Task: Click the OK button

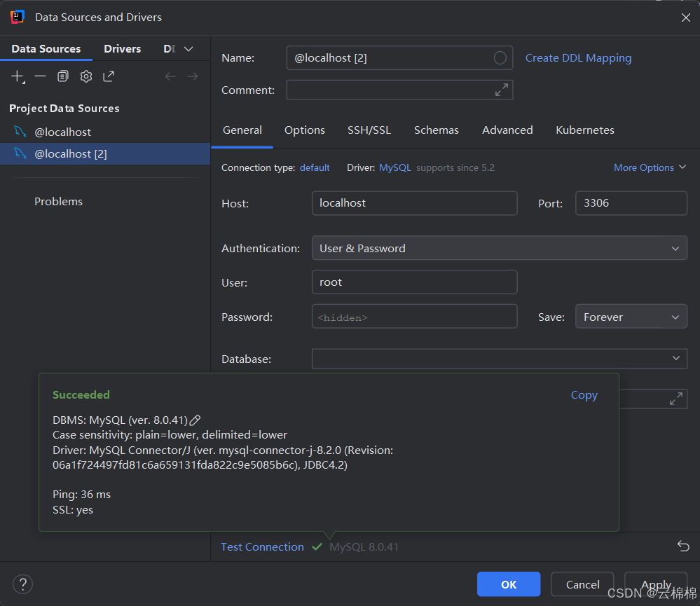Action: pos(509,584)
